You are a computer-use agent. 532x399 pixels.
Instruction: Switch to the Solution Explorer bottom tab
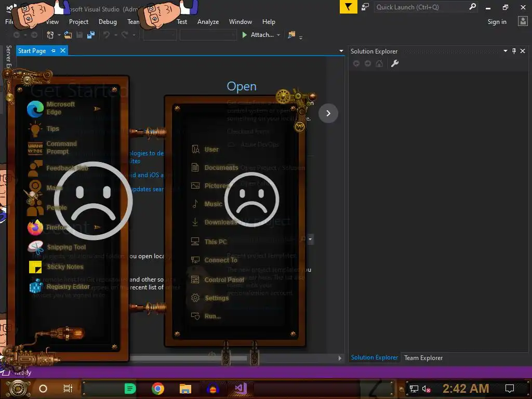375,357
